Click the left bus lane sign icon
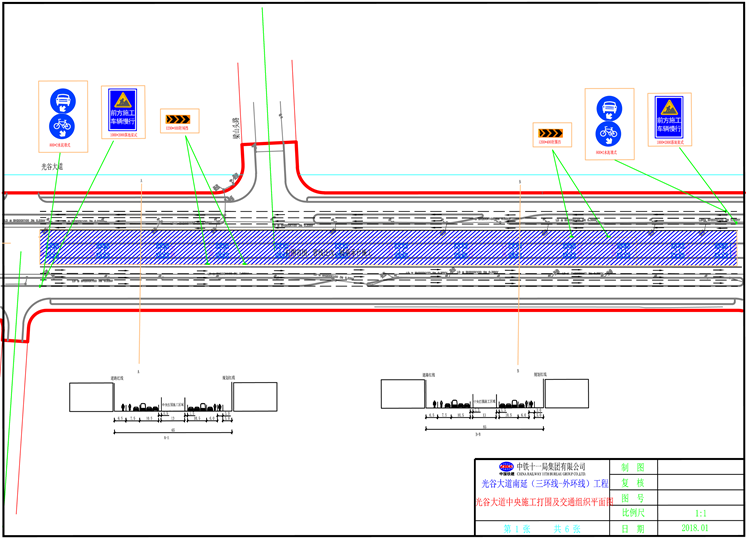Image resolution: width=749 pixels, height=538 pixels. pos(62,101)
